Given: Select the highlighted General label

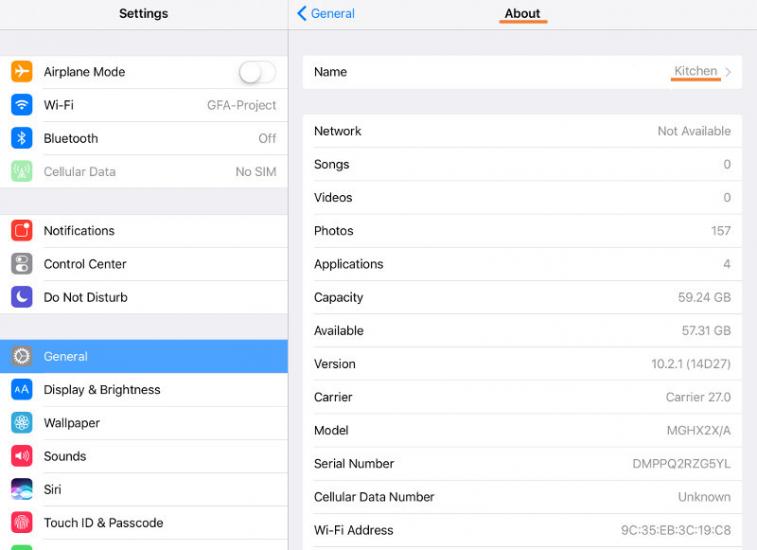Looking at the screenshot, I should pyautogui.click(x=66, y=356).
